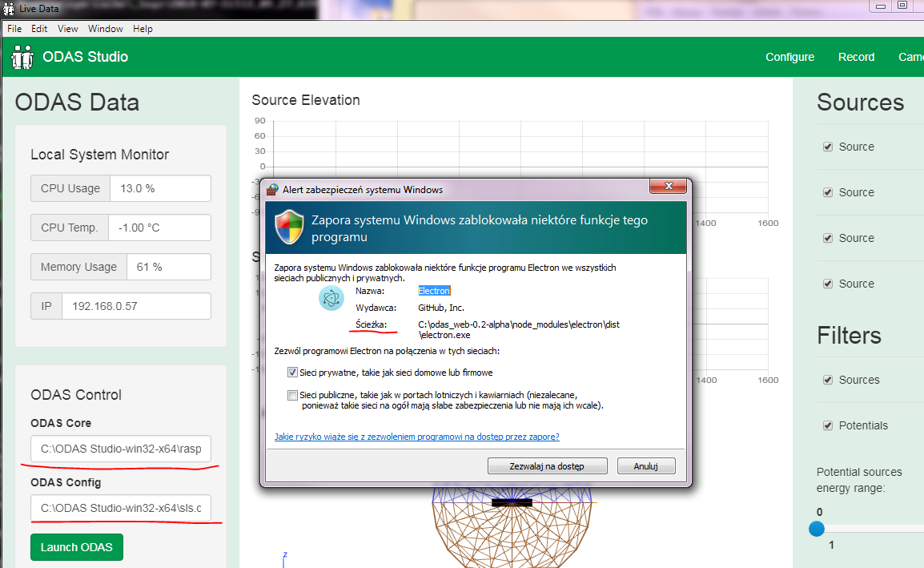Adjust the potential sources energy range slider handle
This screenshot has width=924, height=568.
click(x=817, y=529)
